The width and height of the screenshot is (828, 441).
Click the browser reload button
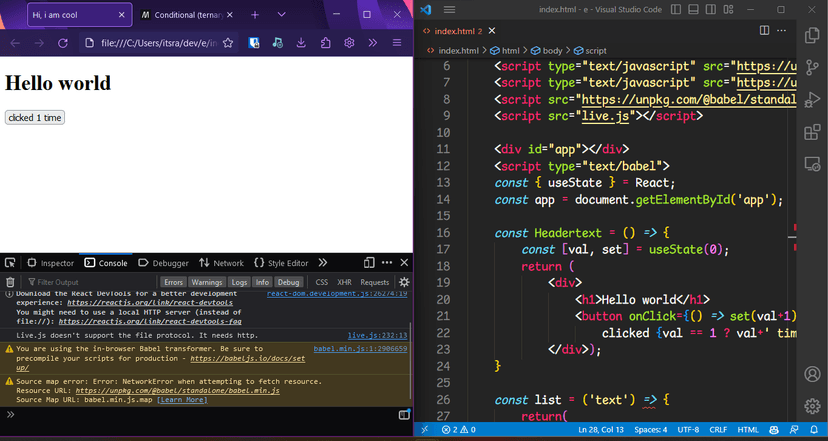[x=62, y=43]
